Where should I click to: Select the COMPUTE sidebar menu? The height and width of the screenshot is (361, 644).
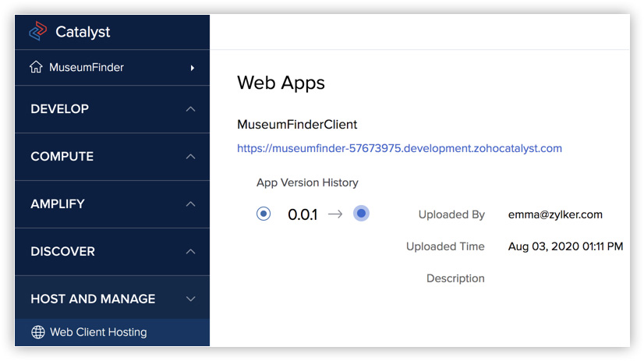tap(62, 157)
